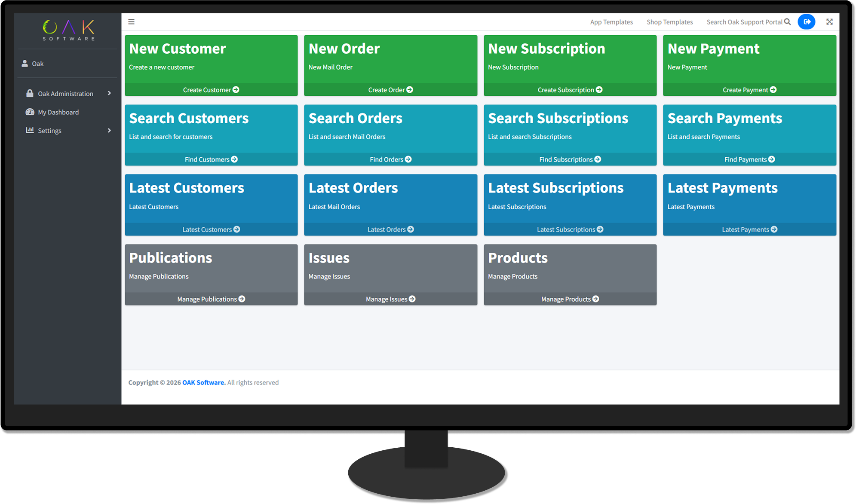Click the fullscreen expand icon
Image resolution: width=856 pixels, height=504 pixels.
[829, 22]
